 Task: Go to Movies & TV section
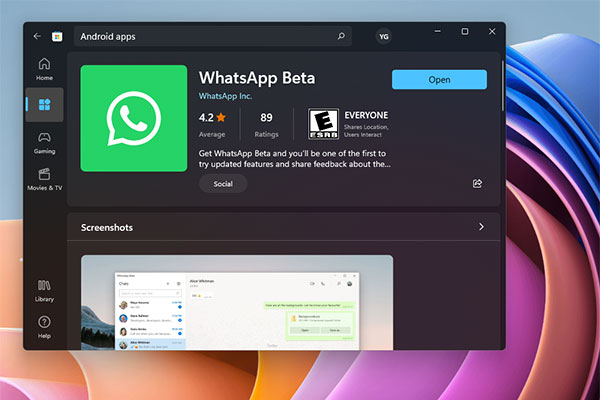tap(44, 179)
